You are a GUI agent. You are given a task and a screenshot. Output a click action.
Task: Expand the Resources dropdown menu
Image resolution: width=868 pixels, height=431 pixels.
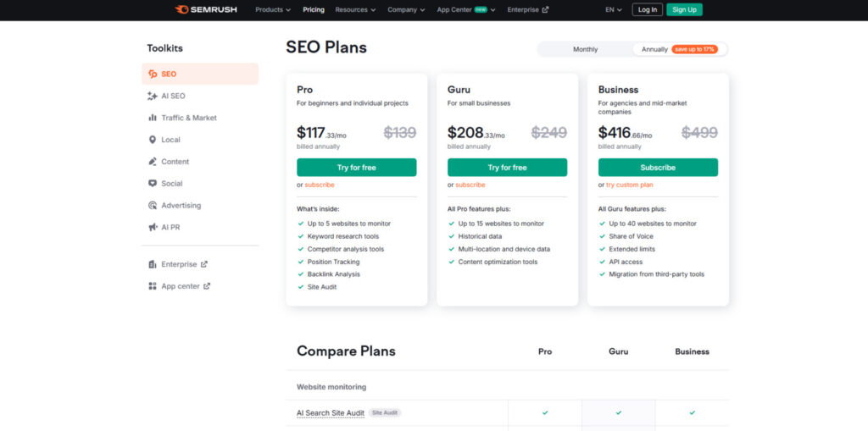(355, 10)
